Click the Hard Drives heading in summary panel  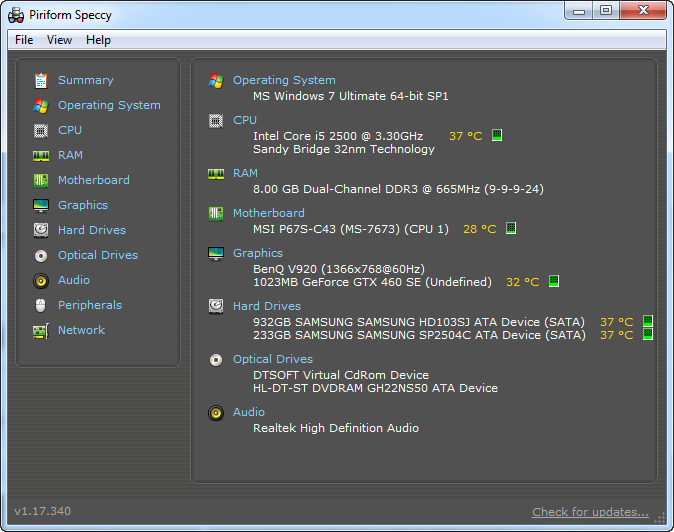pyautogui.click(x=267, y=306)
